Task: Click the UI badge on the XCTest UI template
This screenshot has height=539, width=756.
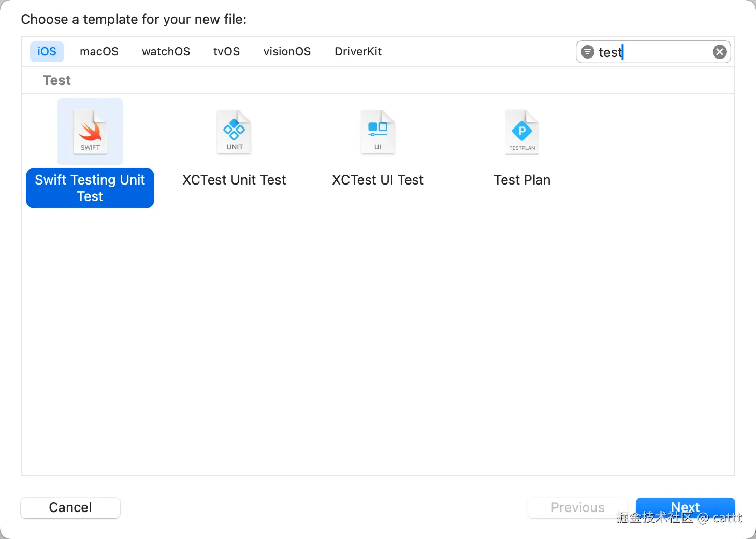Action: click(377, 146)
